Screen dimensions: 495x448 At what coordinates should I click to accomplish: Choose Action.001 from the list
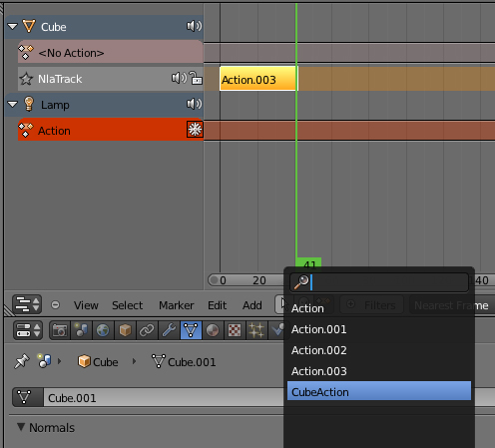coord(379,329)
